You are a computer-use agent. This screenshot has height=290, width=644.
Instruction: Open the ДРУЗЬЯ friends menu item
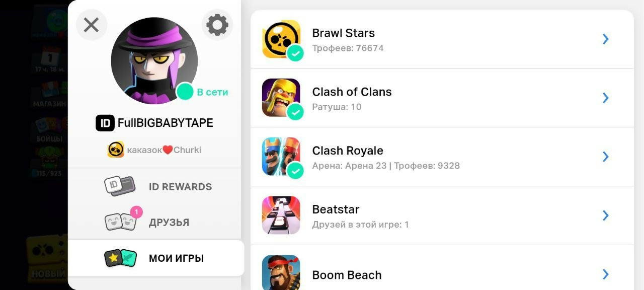[155, 222]
